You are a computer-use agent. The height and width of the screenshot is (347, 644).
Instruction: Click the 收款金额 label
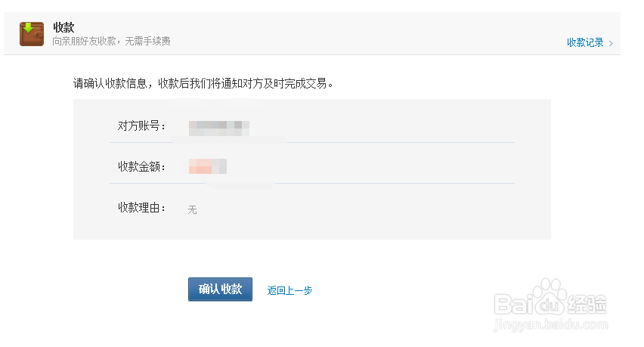tap(141, 166)
